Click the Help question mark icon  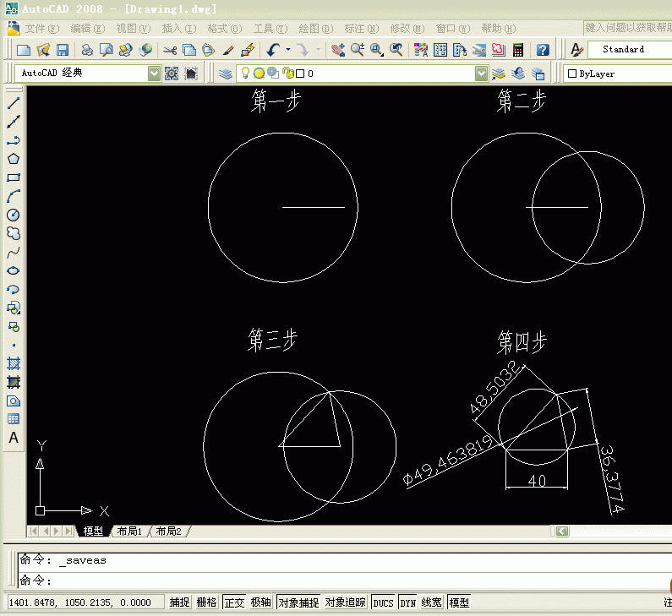pos(543,50)
